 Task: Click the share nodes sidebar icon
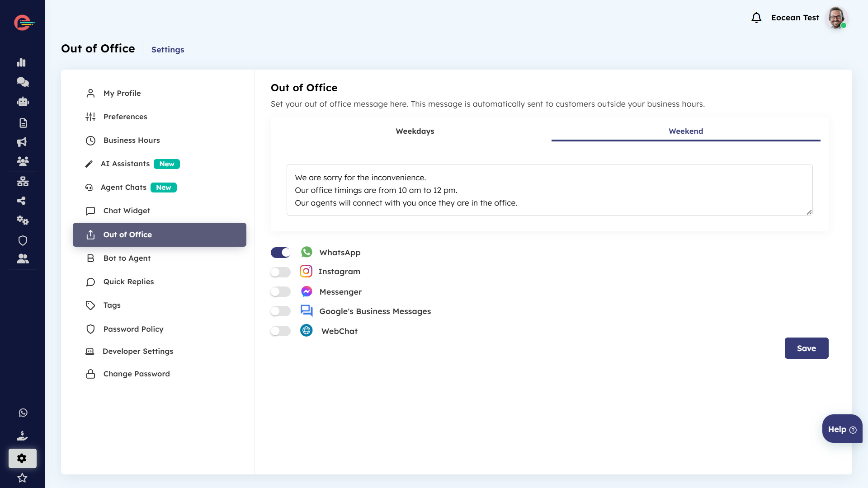(21, 201)
